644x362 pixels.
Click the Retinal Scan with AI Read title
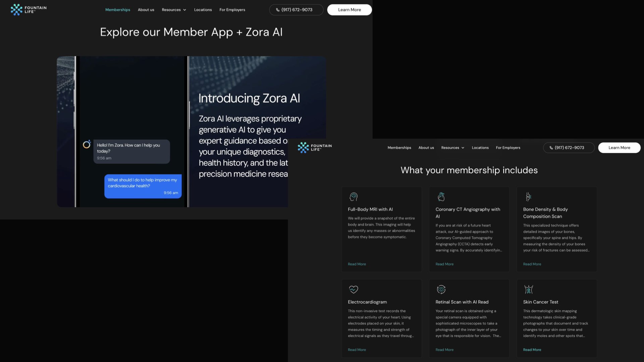(462, 302)
